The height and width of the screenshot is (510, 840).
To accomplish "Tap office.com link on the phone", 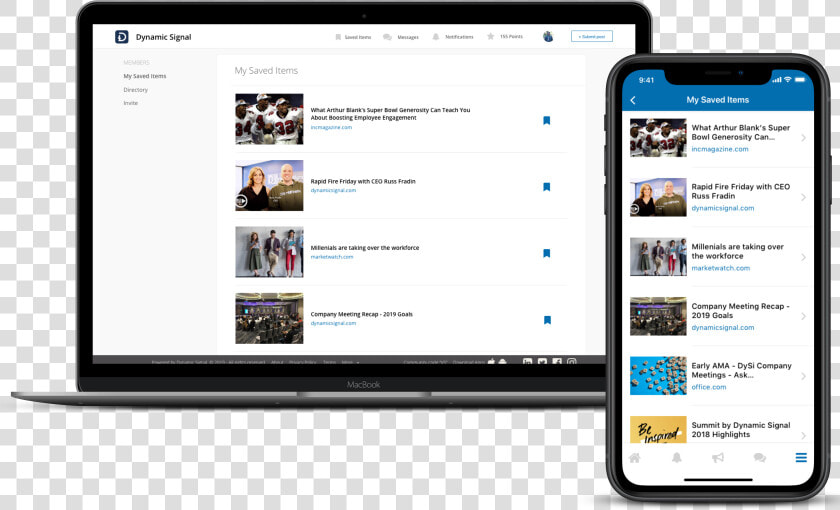I will 709,387.
